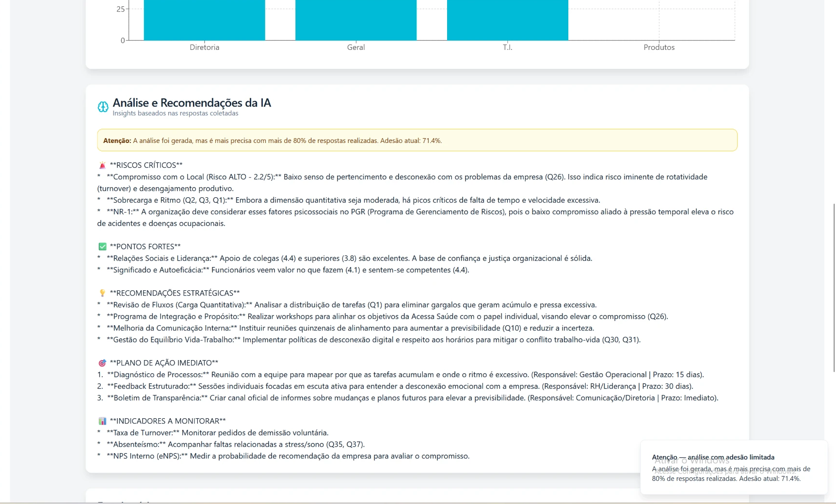Click the Geral bar in the chart
The width and height of the screenshot is (836, 504).
coord(356,20)
